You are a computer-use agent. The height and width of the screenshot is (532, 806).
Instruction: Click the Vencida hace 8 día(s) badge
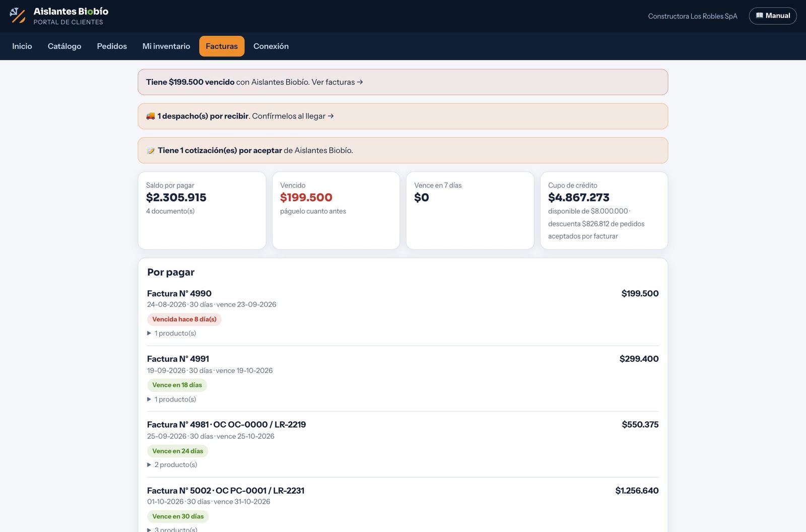click(x=184, y=319)
